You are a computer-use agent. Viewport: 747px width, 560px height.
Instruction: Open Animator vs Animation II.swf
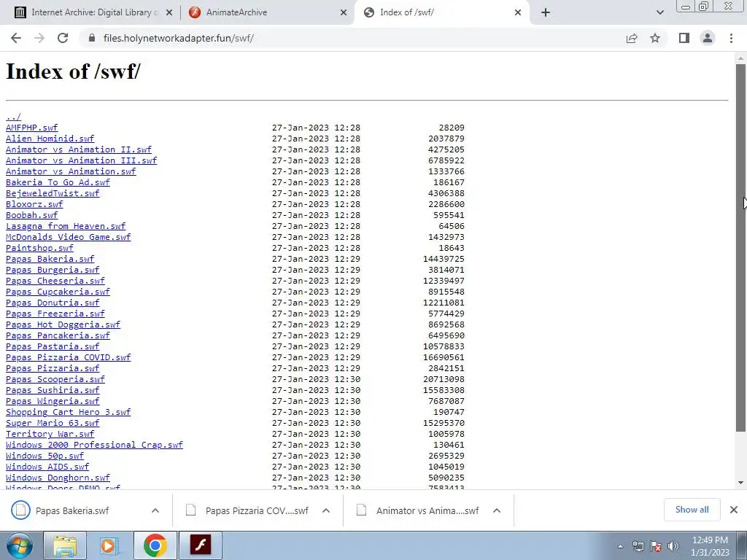(x=79, y=149)
